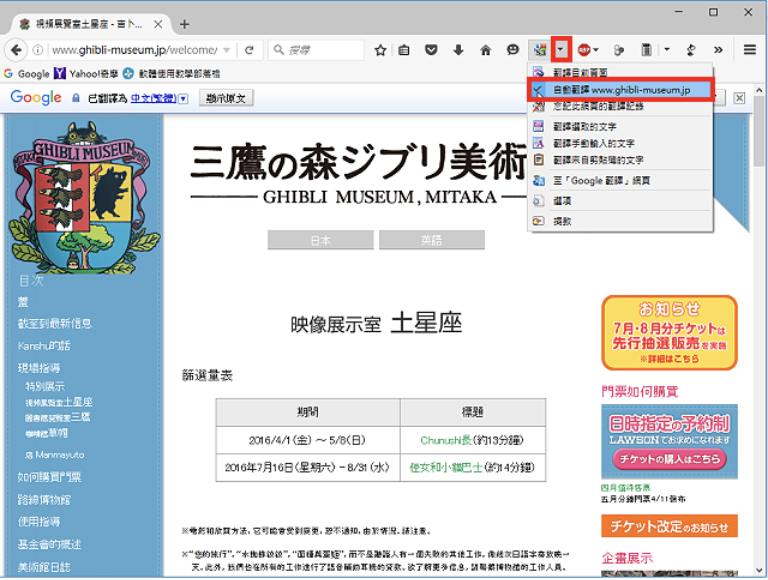Open sidebar link about latest information
The width and height of the screenshot is (768, 580).
[x=54, y=324]
